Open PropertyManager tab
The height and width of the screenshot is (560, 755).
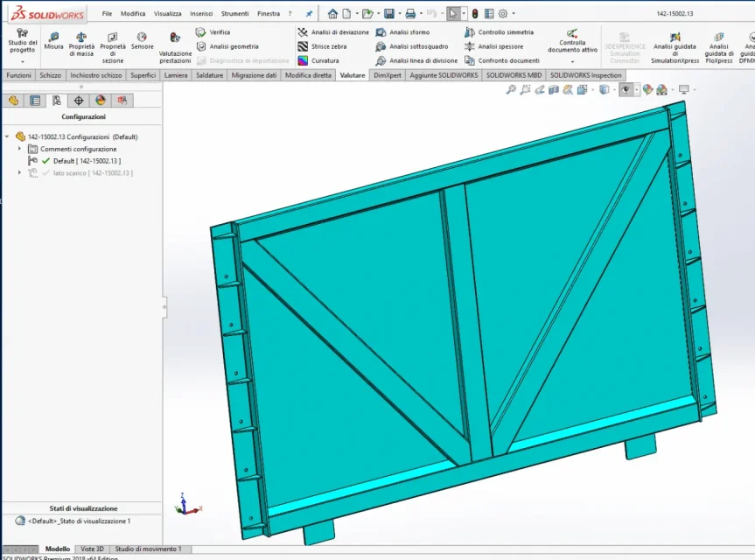[35, 100]
